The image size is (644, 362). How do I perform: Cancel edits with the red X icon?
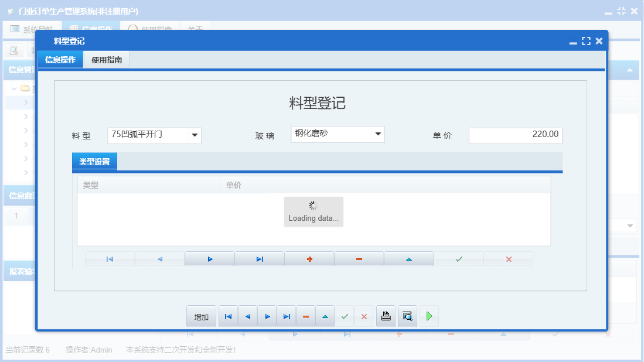508,258
